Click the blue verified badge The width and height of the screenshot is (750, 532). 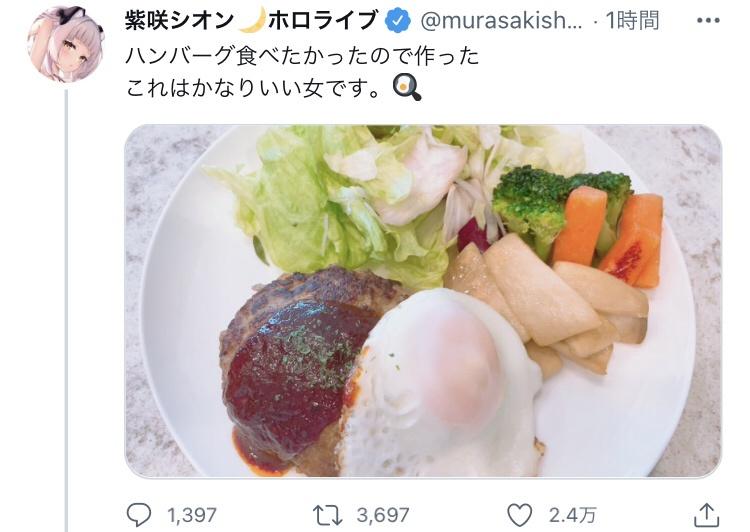pos(398,21)
